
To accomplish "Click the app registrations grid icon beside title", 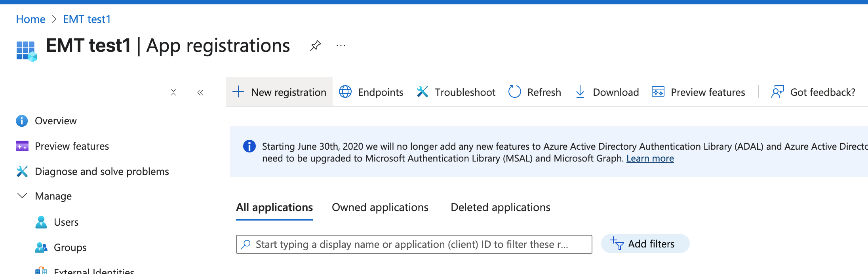I will (x=27, y=51).
